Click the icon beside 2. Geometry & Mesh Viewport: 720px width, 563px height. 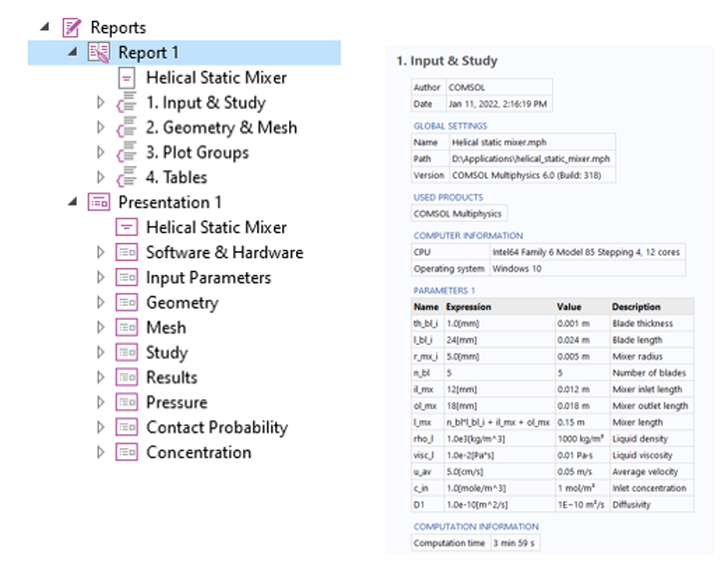126,128
